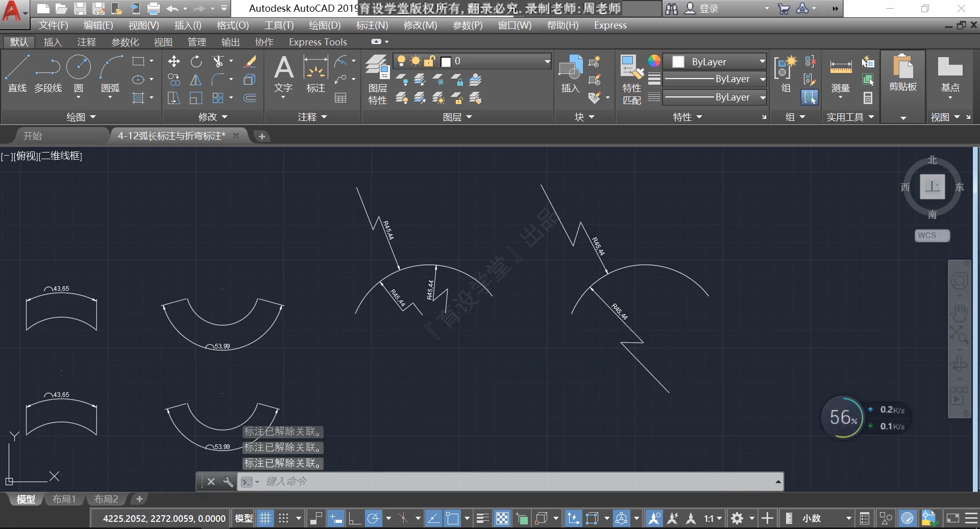Click the [二维线框] visual style label
This screenshot has width=980, height=529.
click(60, 156)
